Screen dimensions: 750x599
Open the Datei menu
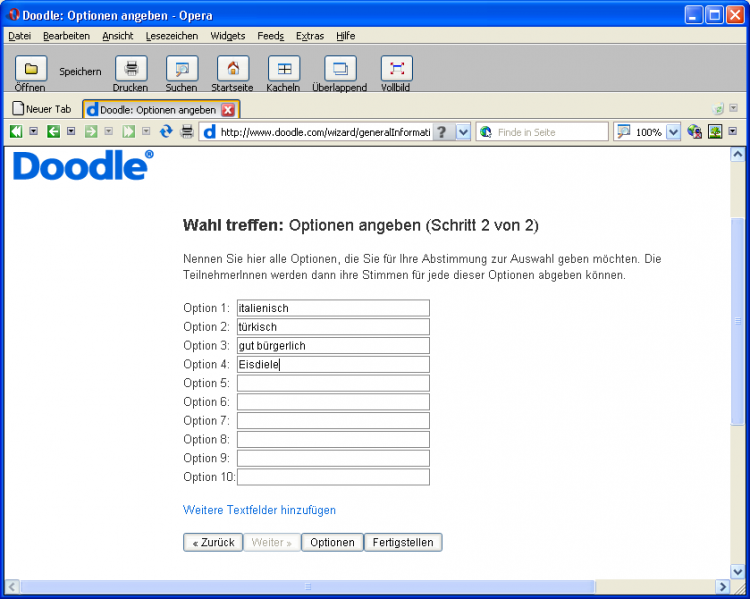pyautogui.click(x=20, y=36)
